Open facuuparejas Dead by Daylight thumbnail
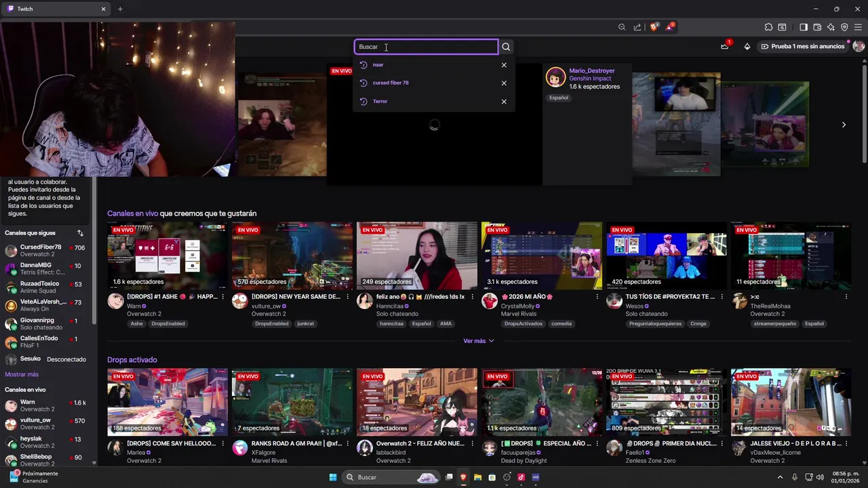868x488 pixels. pos(542,402)
